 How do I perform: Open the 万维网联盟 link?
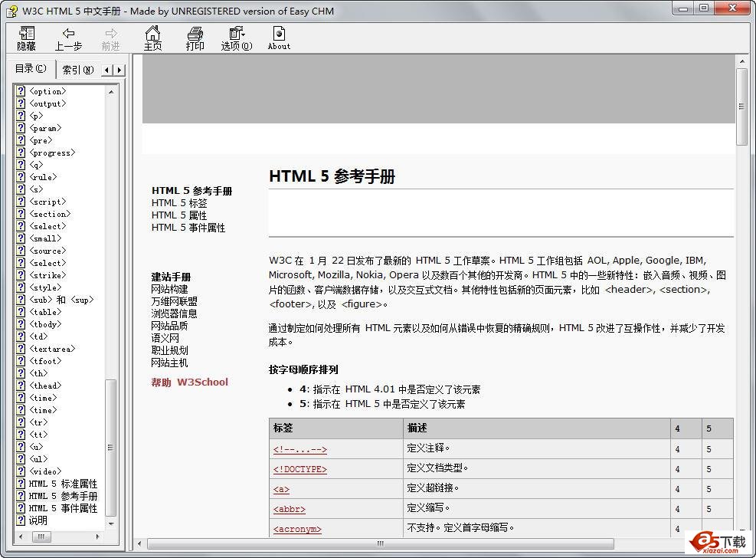point(174,301)
